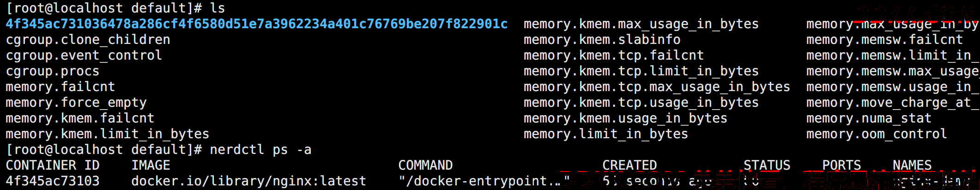Select memory.kmem.slabinfo in listing

(x=602, y=40)
